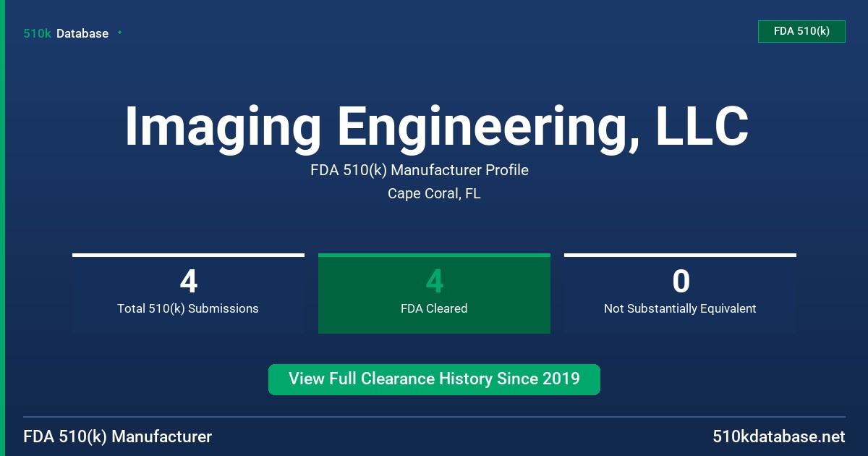Click the FDA 510(k) Manufacturer footer label
This screenshot has width=868, height=456.
point(118,437)
